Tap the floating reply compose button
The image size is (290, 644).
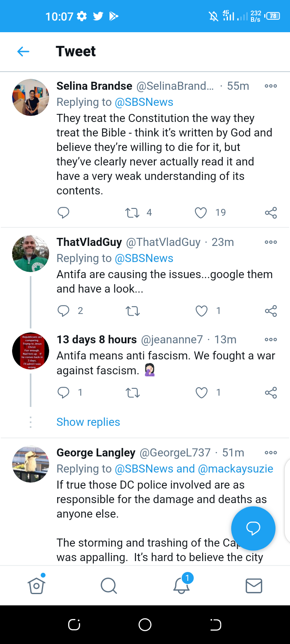pos(253,528)
